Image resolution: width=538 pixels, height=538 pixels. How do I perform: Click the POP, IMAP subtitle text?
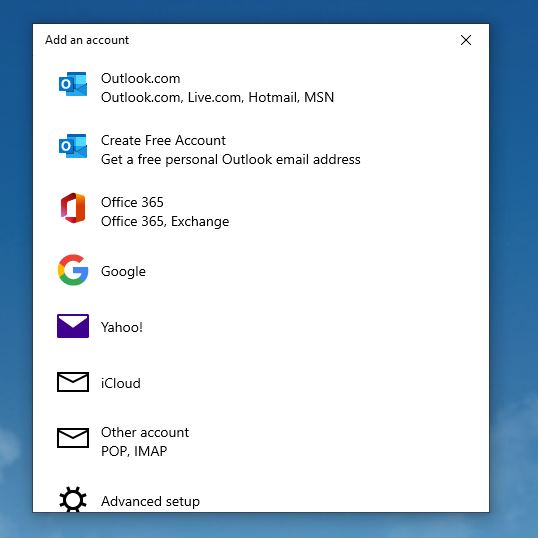(134, 451)
